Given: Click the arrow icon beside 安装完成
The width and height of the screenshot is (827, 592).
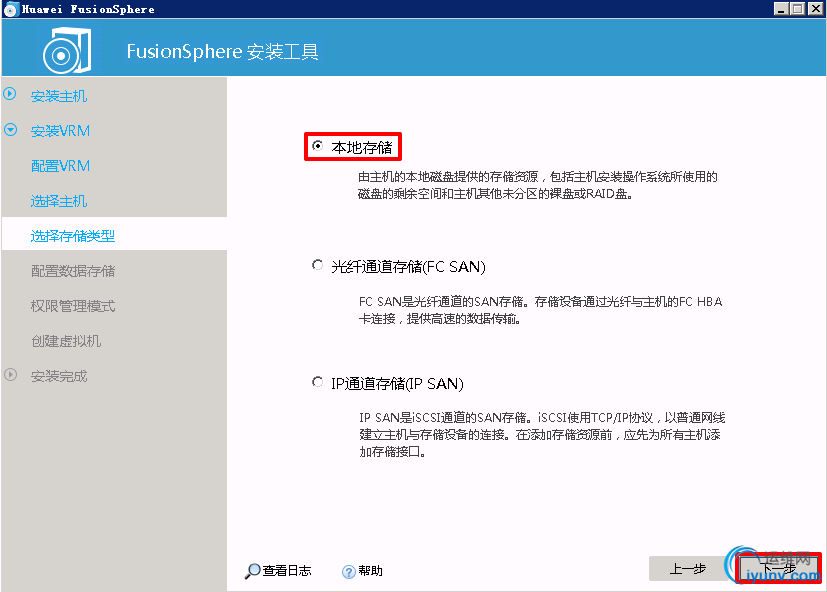Looking at the screenshot, I should (11, 375).
